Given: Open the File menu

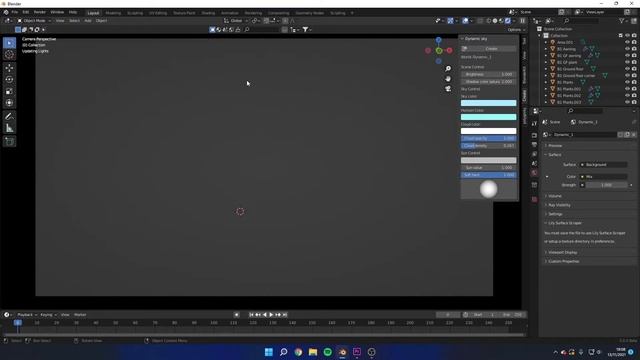Looking at the screenshot, I should (15, 12).
